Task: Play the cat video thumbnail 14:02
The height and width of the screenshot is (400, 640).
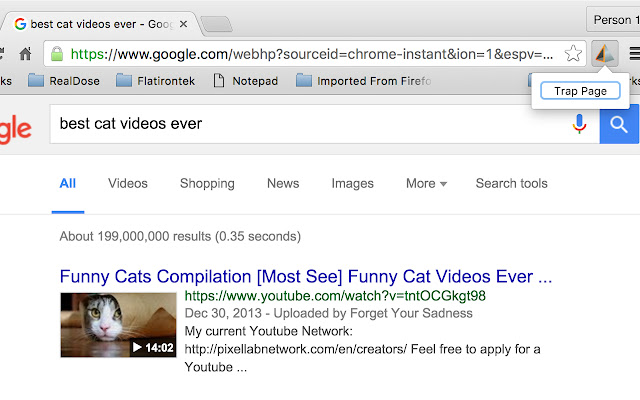Action: (118, 325)
